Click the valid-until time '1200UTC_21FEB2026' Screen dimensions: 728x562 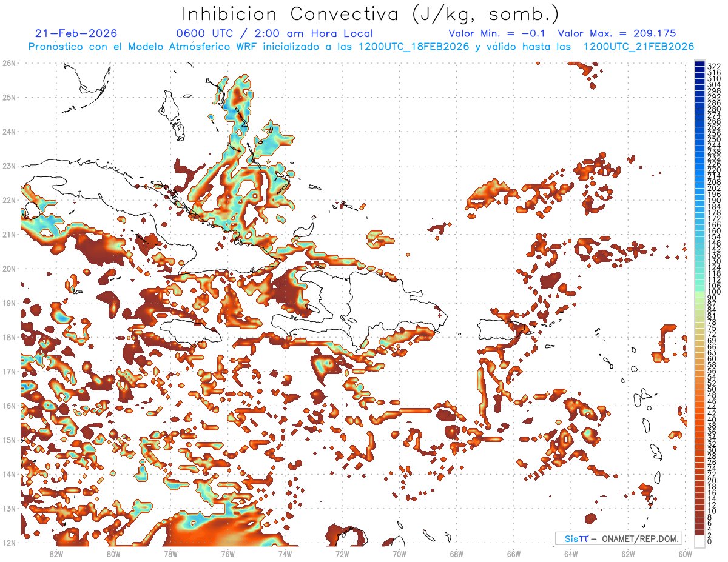(638, 47)
